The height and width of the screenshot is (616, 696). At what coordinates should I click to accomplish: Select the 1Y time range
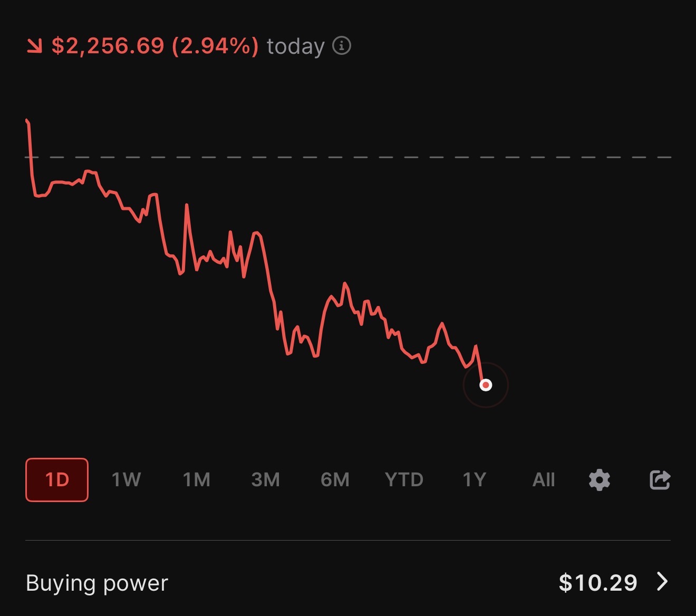474,480
